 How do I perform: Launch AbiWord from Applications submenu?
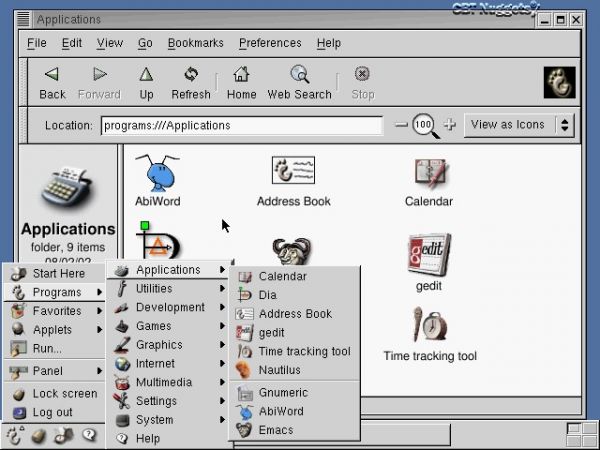point(295,411)
